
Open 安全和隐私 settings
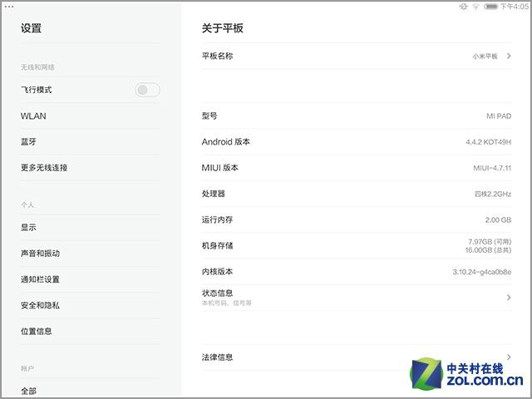click(90, 305)
